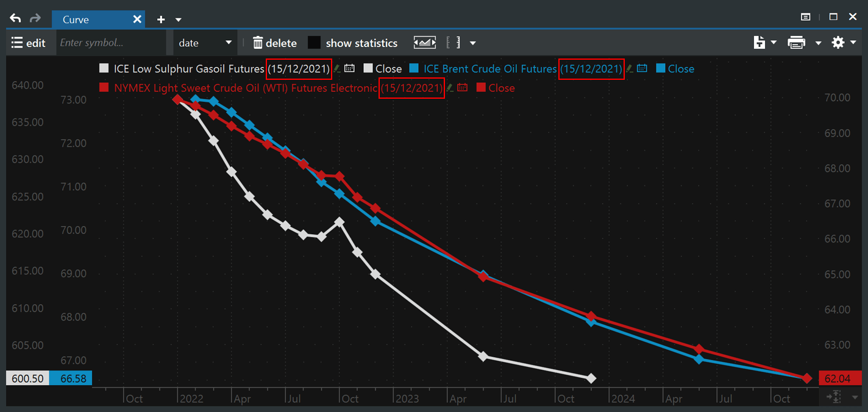Screen dimensions: 868x412
Task: Open the settings dropdown arrow
Action: coord(853,43)
